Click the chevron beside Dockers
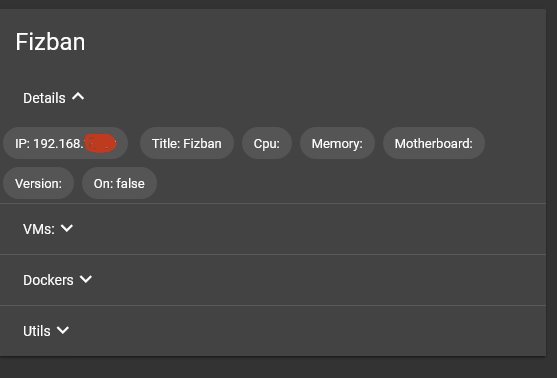 coord(86,279)
